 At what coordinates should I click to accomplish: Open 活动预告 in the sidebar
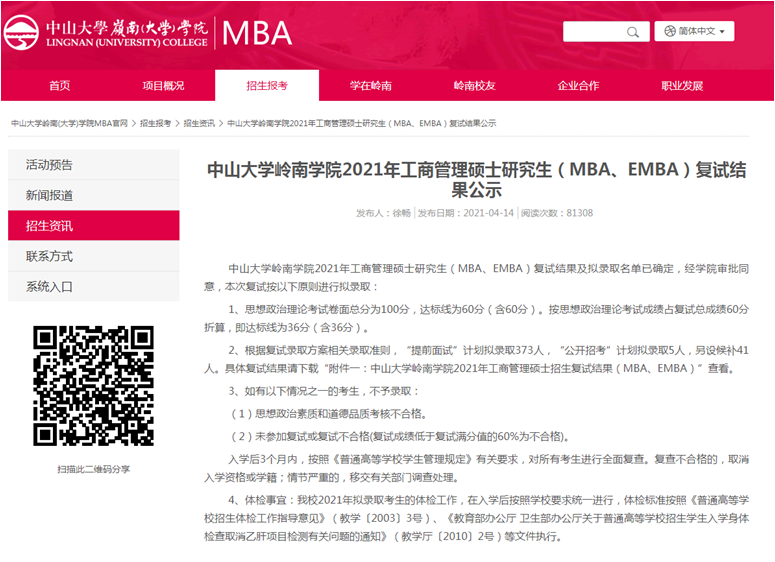pyautogui.click(x=94, y=165)
